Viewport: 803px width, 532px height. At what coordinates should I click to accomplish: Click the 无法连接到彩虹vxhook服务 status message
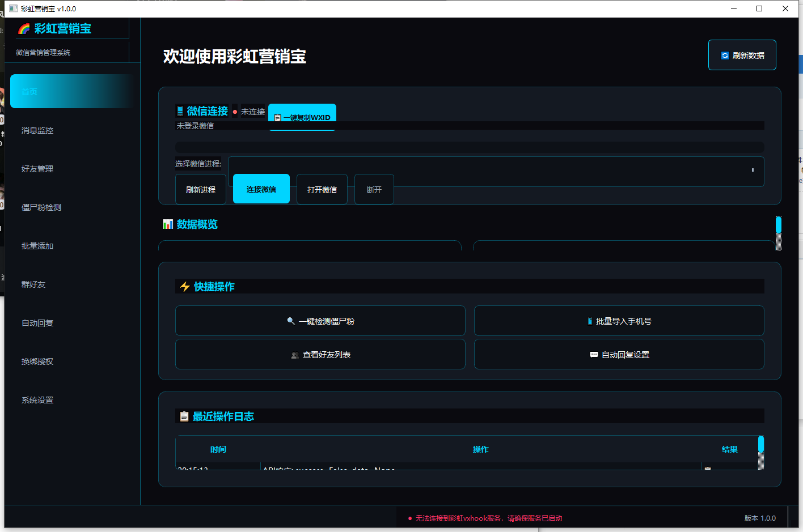pyautogui.click(x=489, y=518)
